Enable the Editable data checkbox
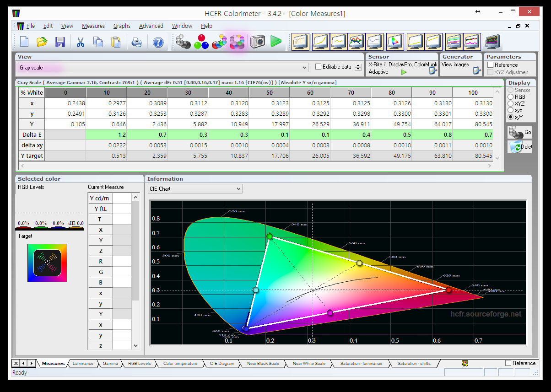This screenshot has height=392, width=551. 319,67
